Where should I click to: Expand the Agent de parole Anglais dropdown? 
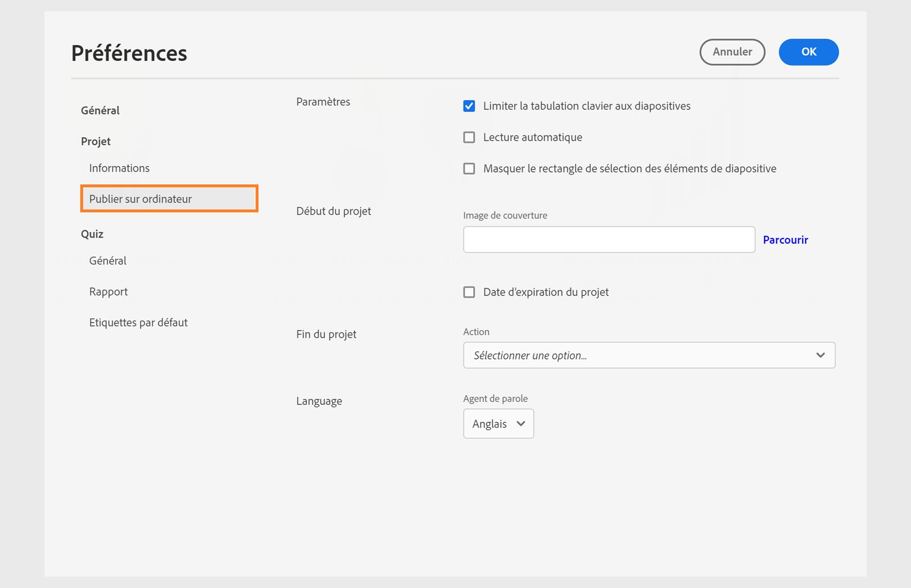[498, 423]
